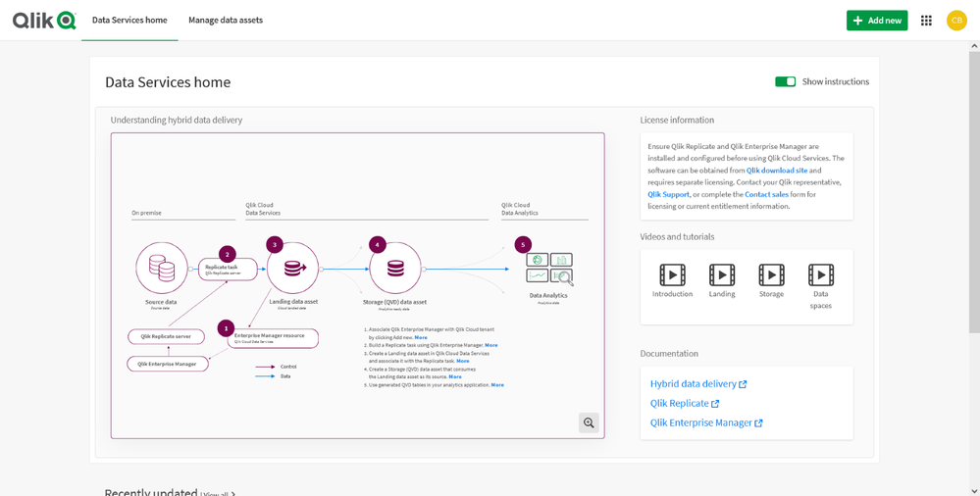The width and height of the screenshot is (980, 496).
Task: Click View all beside Recently updated
Action: tap(218, 493)
